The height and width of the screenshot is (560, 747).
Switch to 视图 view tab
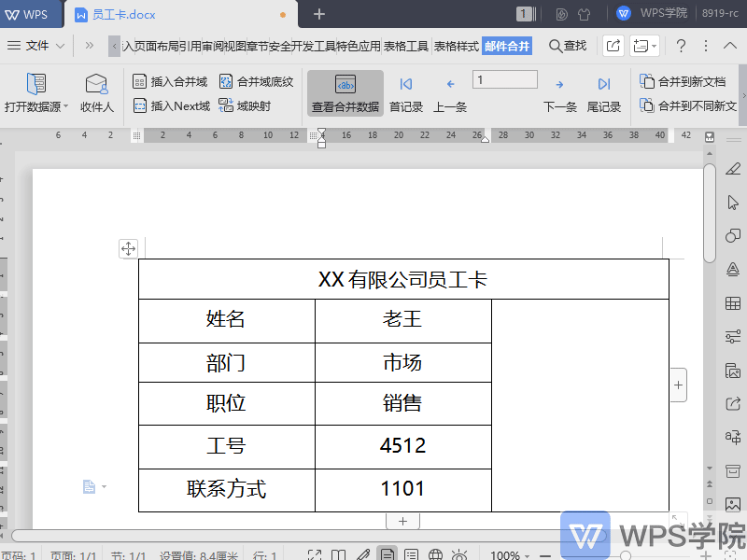tap(234, 46)
